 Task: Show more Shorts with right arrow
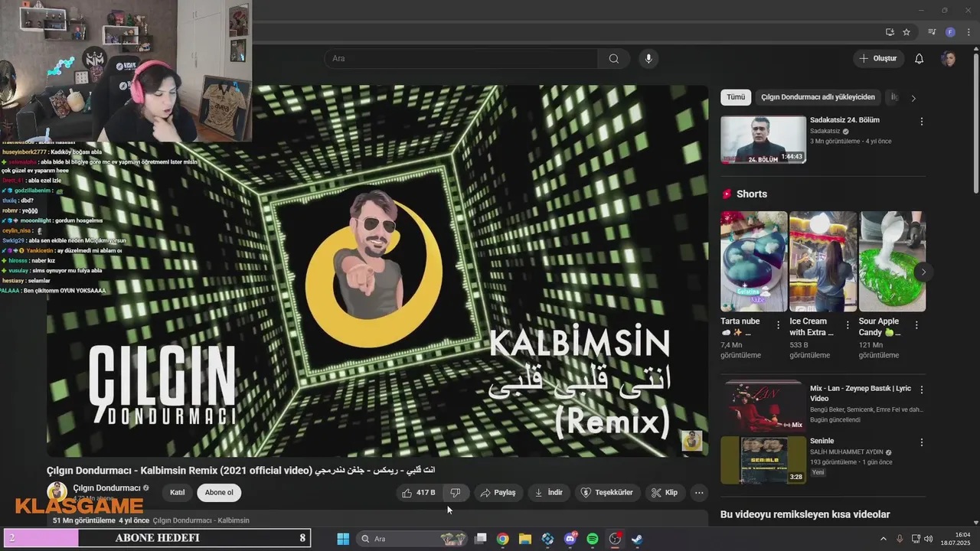923,272
